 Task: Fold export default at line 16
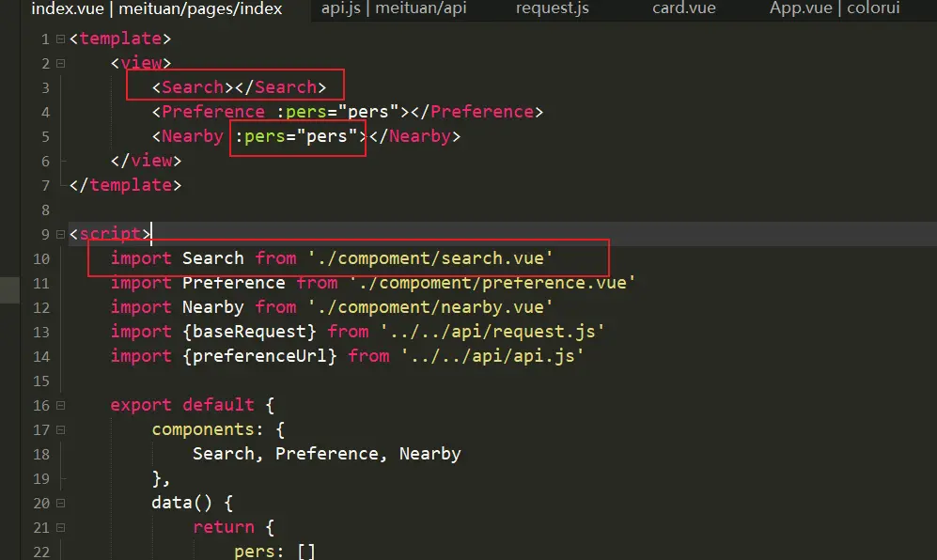tap(60, 405)
